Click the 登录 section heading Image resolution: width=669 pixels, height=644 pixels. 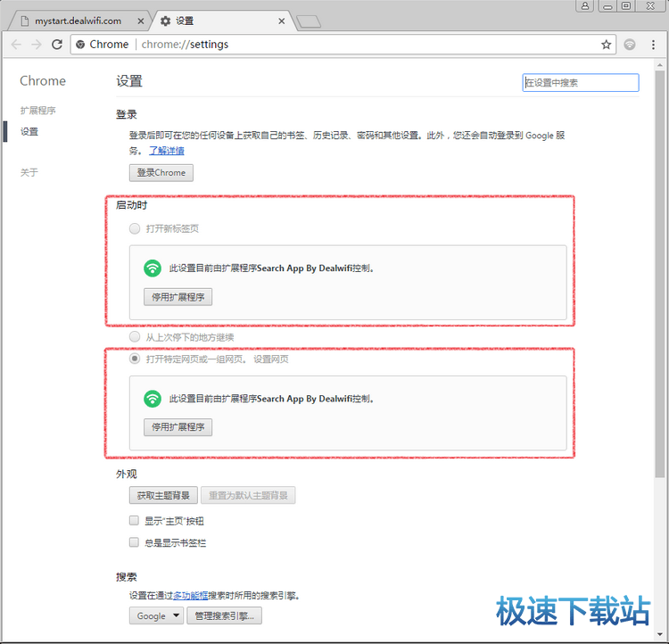click(x=127, y=114)
